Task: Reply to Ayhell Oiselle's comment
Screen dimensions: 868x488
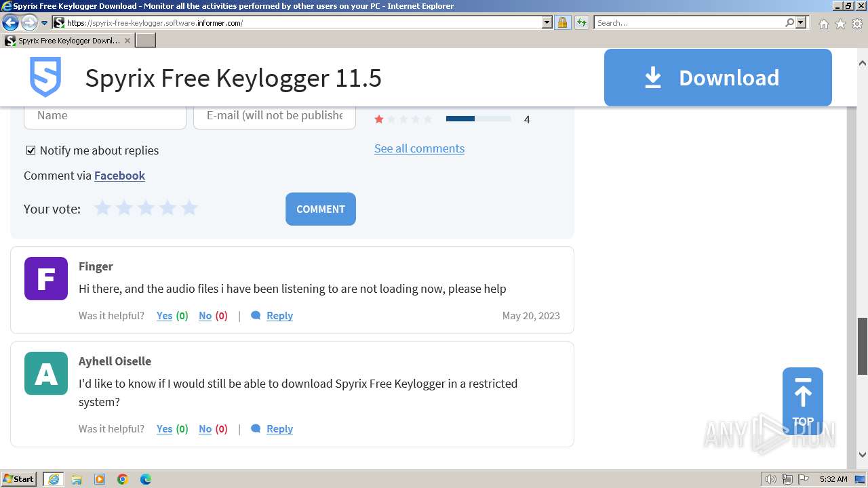Action: point(279,429)
